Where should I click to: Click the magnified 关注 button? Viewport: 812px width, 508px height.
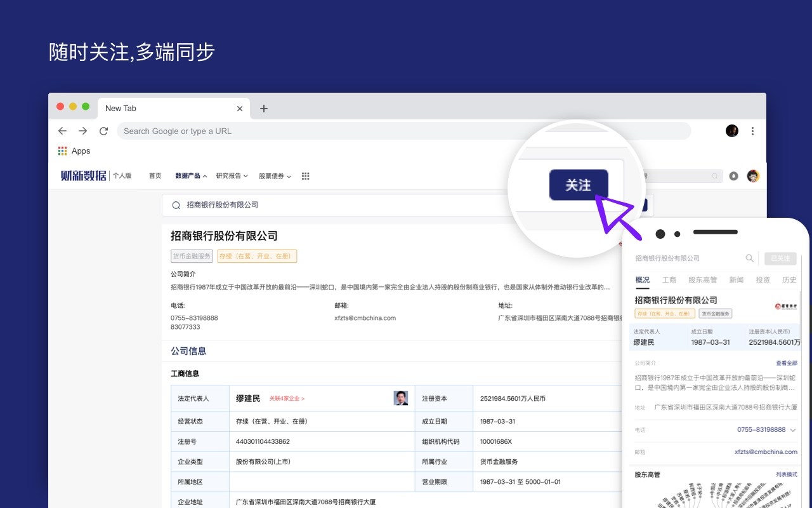click(579, 185)
